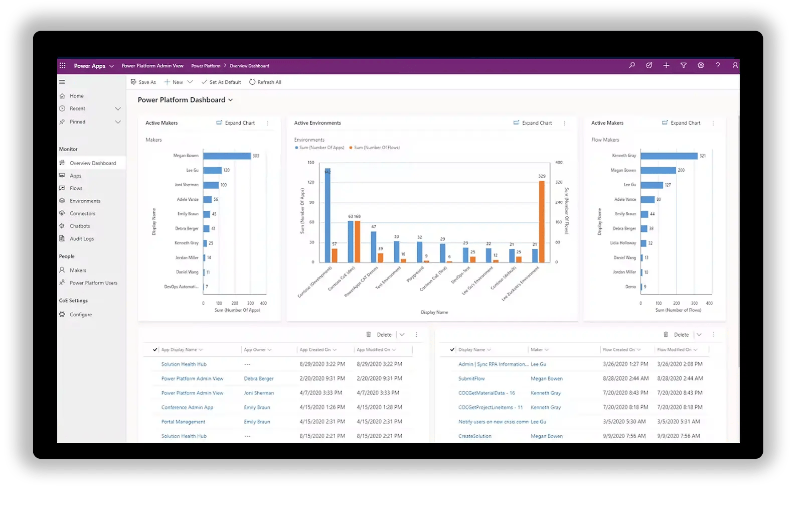
Task: Open the settings gear icon
Action: (701, 66)
